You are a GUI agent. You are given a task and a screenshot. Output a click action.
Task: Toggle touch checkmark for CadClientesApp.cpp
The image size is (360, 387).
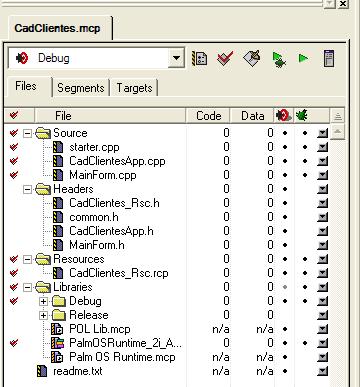pos(14,161)
